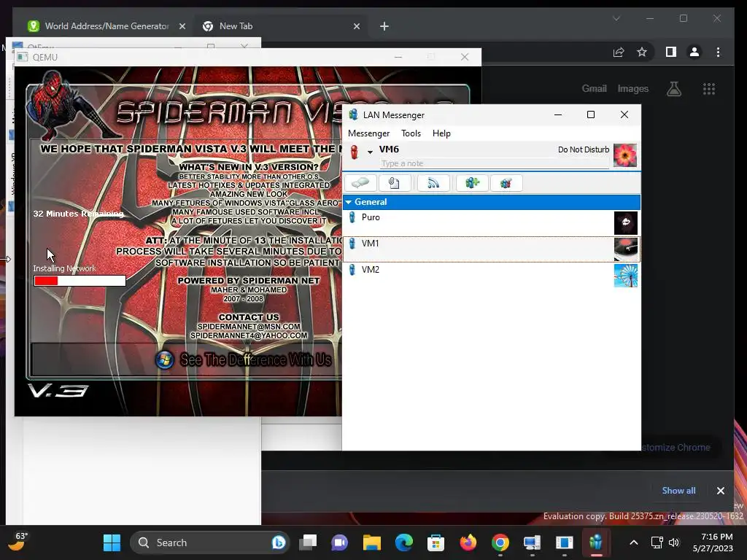Open the Google apps grid

pos(709,88)
